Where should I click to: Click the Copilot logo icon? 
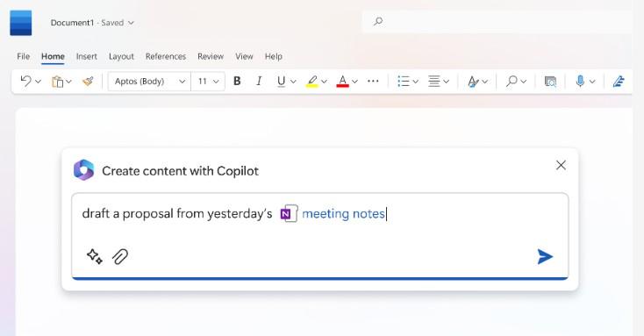(83, 170)
